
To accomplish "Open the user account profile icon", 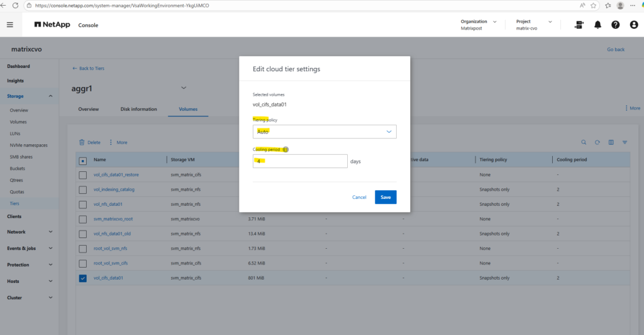I will 633,25.
